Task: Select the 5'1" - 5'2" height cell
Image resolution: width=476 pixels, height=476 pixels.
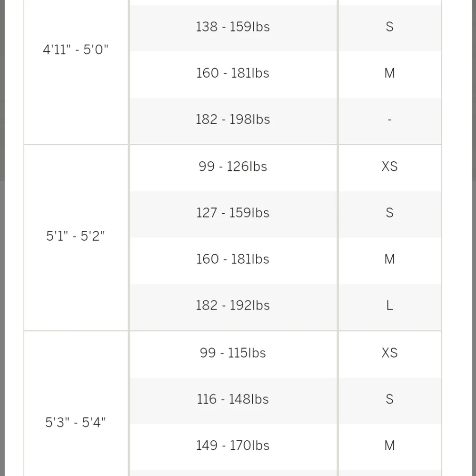Action: tap(76, 238)
